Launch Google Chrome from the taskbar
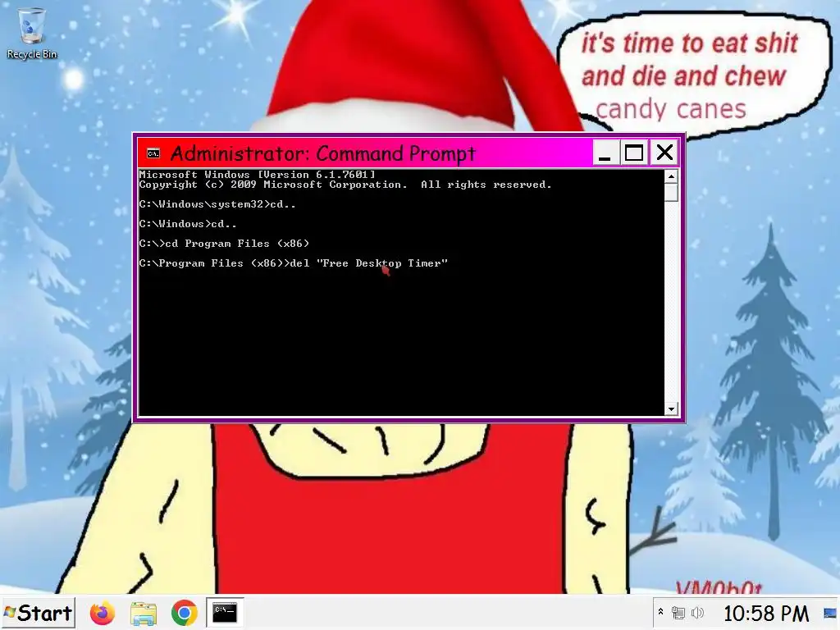The height and width of the screenshot is (630, 840). coord(185,613)
